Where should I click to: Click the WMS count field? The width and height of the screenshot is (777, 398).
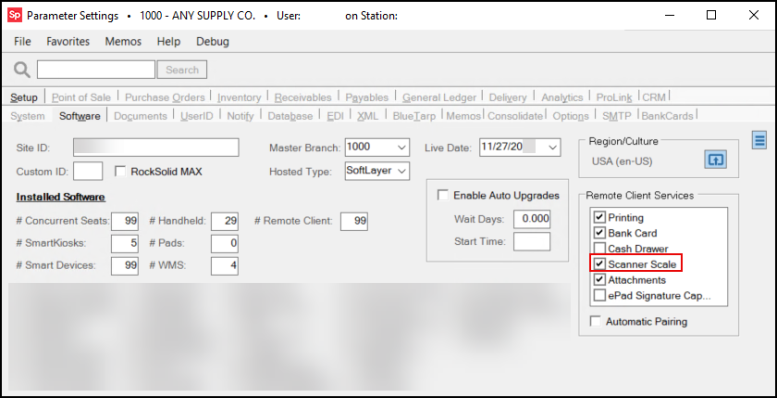pos(224,266)
